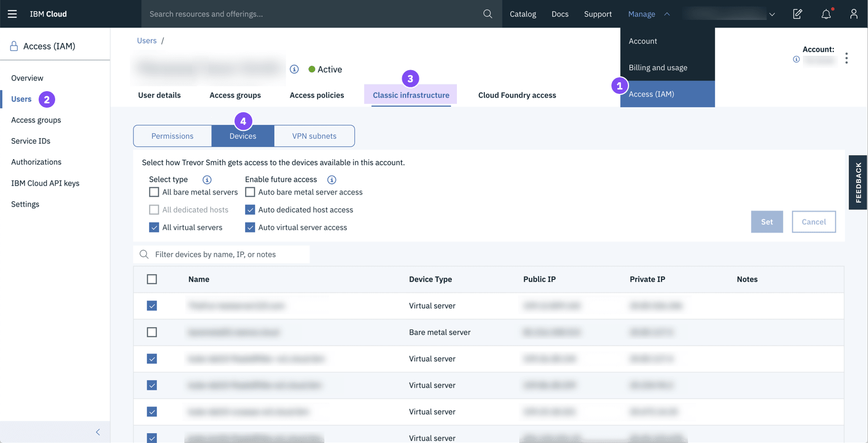This screenshot has height=443, width=868.
Task: Open Access groups in the sidebar
Action: point(36,120)
